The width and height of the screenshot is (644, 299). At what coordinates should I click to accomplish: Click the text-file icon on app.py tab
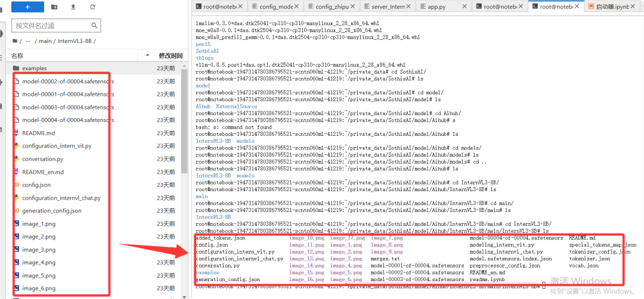pyautogui.click(x=423, y=6)
